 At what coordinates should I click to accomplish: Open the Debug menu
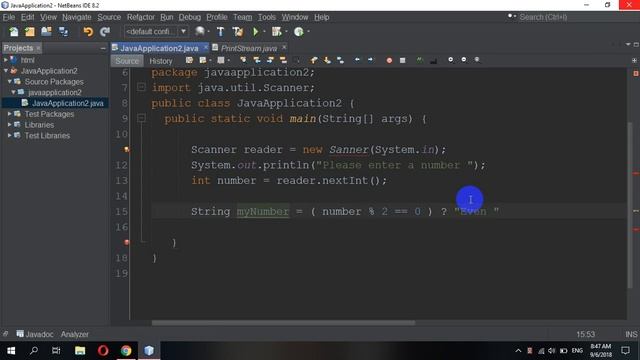point(189,17)
